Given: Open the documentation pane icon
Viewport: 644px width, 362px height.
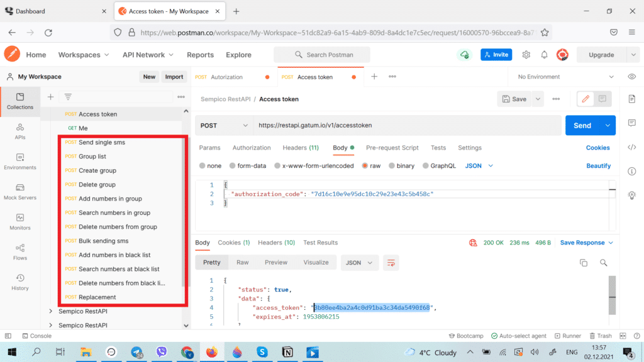Looking at the screenshot, I should tap(631, 99).
